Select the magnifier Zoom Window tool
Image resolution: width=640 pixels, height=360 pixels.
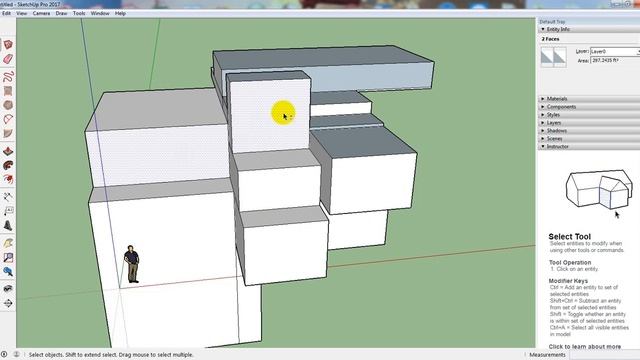pyautogui.click(x=8, y=258)
